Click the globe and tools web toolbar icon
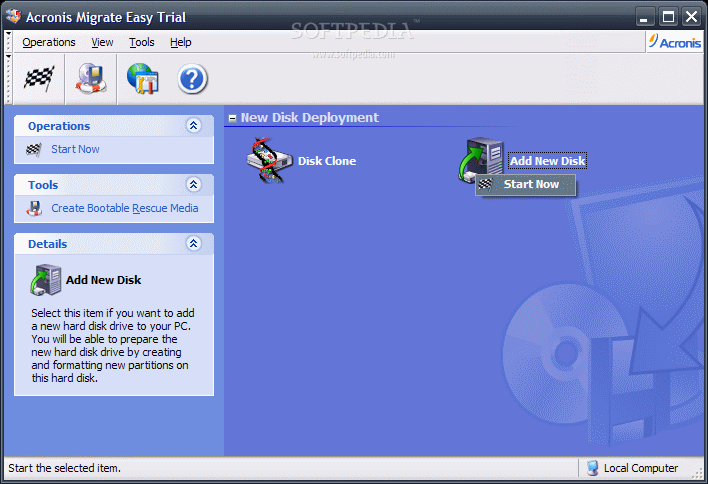 pos(142,79)
